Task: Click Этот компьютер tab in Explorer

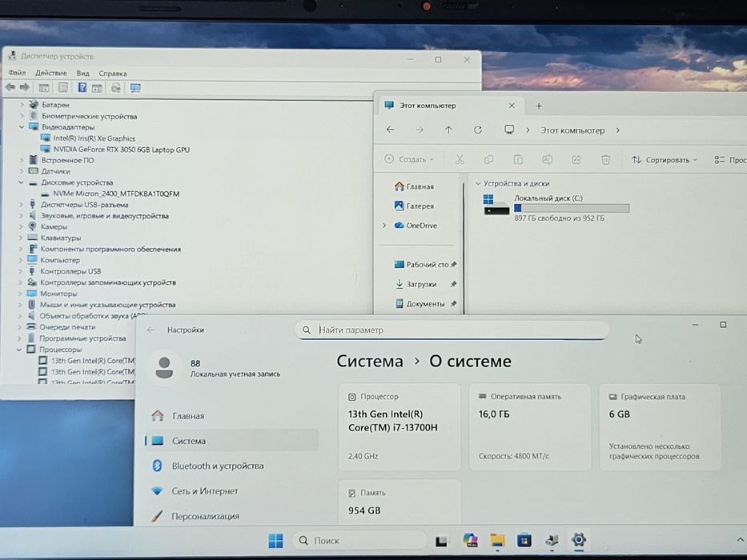Action: (428, 106)
